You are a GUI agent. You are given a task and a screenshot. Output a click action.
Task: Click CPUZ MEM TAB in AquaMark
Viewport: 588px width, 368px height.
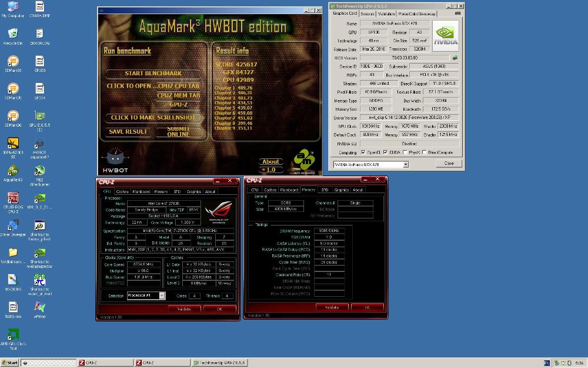[179, 95]
